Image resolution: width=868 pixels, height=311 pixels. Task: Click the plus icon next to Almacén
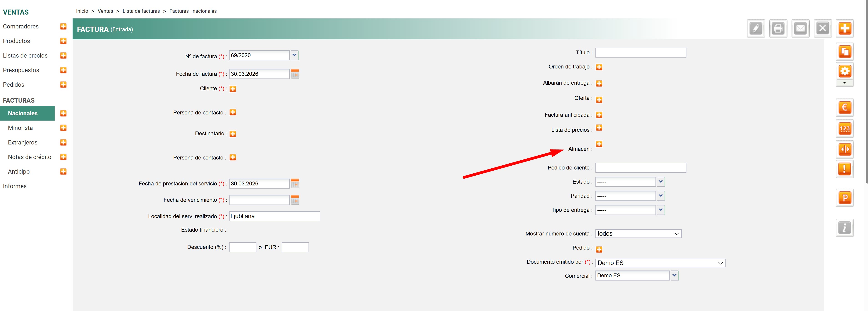[x=599, y=144]
